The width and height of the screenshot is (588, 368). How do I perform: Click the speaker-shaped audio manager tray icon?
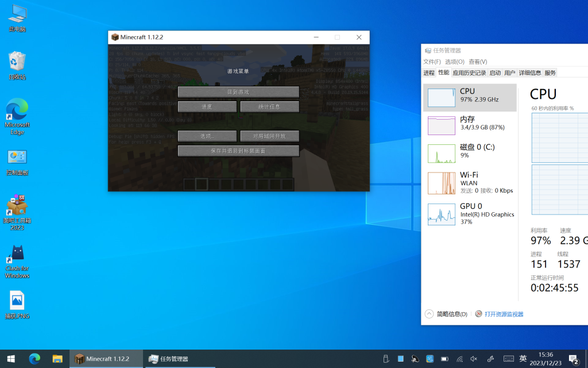pyautogui.click(x=415, y=359)
